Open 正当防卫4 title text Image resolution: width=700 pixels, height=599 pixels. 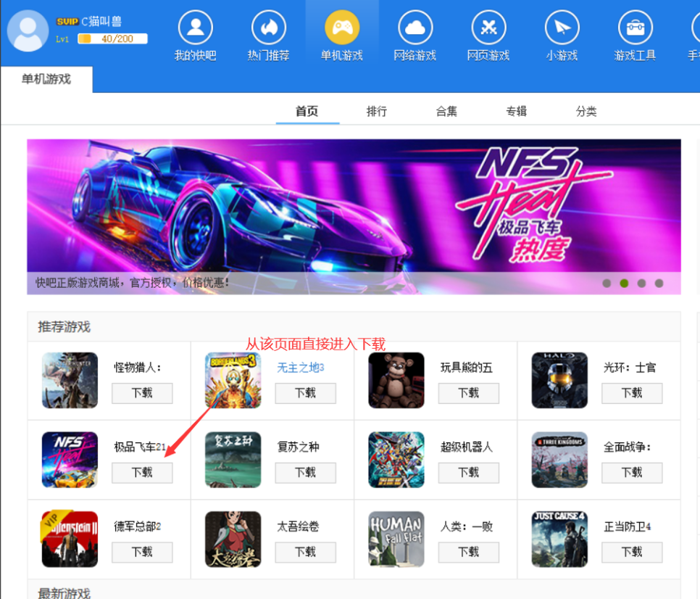click(x=628, y=526)
